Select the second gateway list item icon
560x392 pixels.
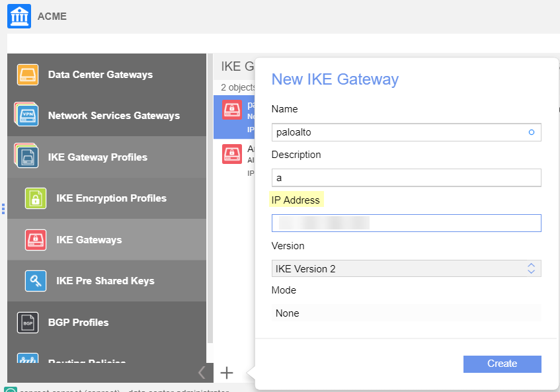(231, 154)
